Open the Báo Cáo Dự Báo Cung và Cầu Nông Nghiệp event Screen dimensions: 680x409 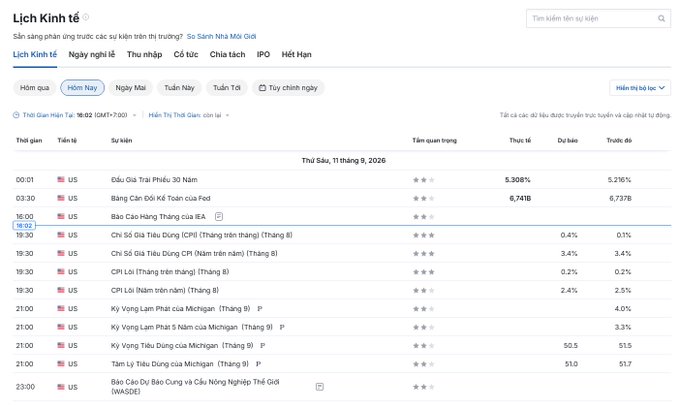pyautogui.click(x=195, y=386)
